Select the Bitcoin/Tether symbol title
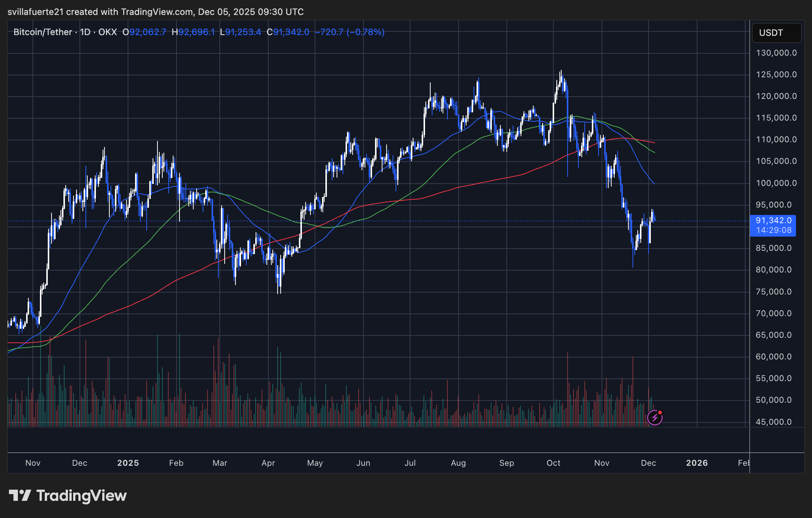 point(42,32)
